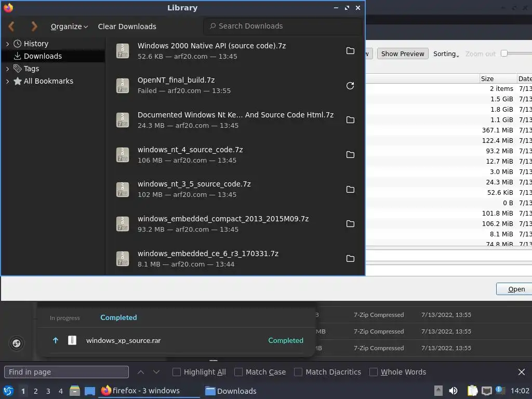
Task: Click Show Preview button in file dialog
Action: (403, 54)
